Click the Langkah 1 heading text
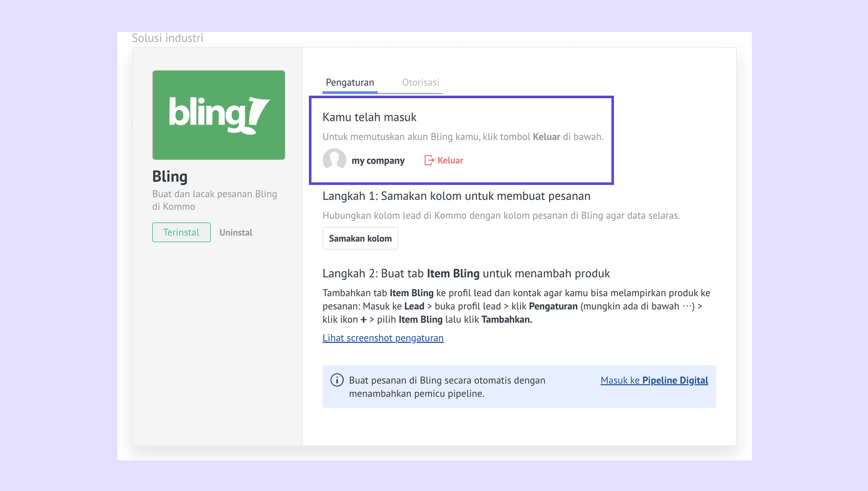Viewport: 868px width, 491px height. pos(456,196)
